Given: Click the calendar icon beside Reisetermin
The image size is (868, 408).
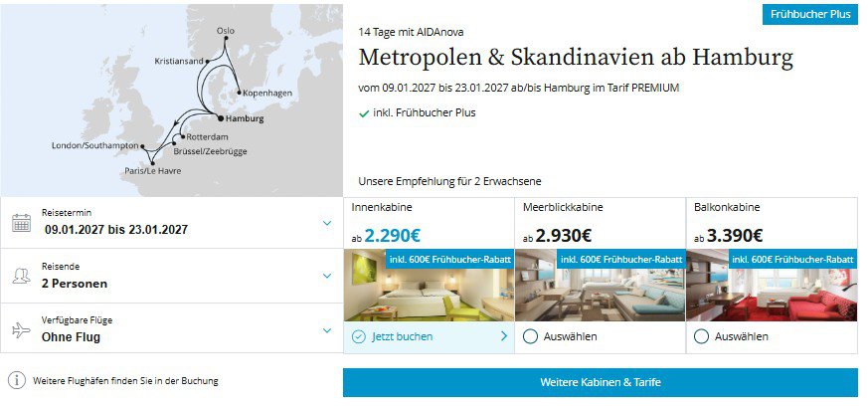Looking at the screenshot, I should (21, 223).
